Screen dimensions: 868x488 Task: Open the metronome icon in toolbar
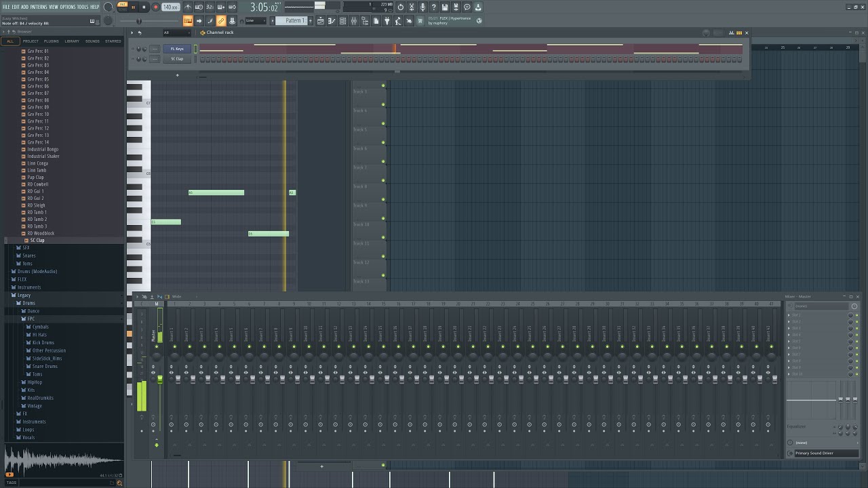(188, 7)
